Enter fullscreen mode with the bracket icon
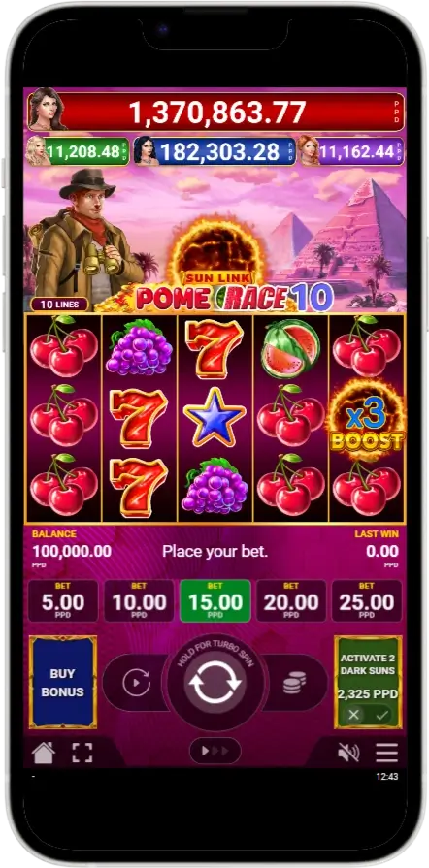This screenshot has height=868, width=429. coord(82,753)
